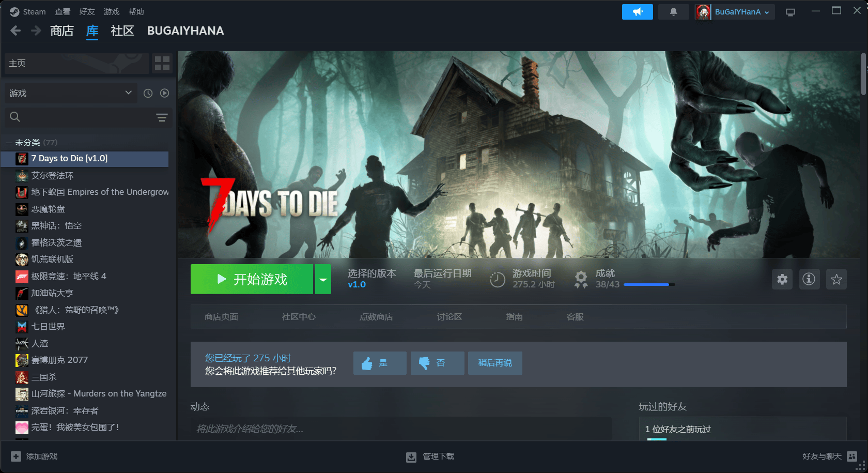Screen dimensions: 868x473
Task: Switch to the 库 tab
Action: [92, 31]
